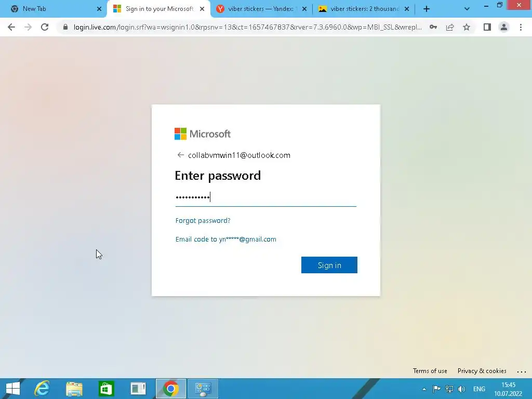Open Privacy & cookies link
Screen dimensions: 532x399
click(482, 371)
